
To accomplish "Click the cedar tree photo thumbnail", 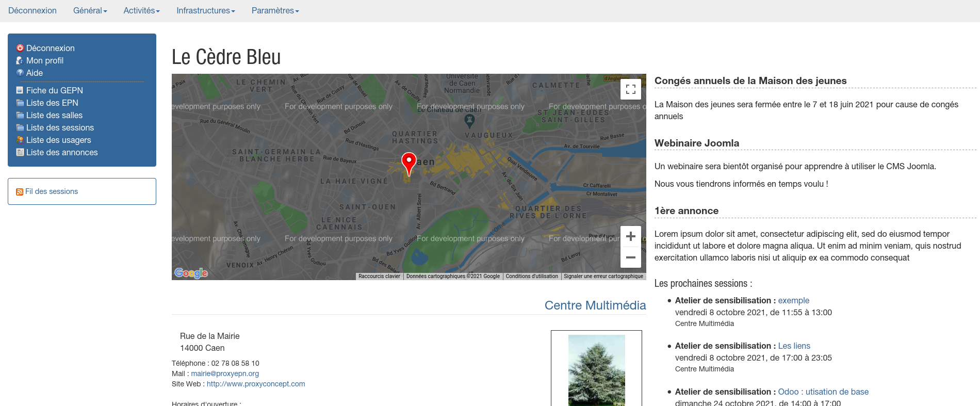I will (x=596, y=369).
